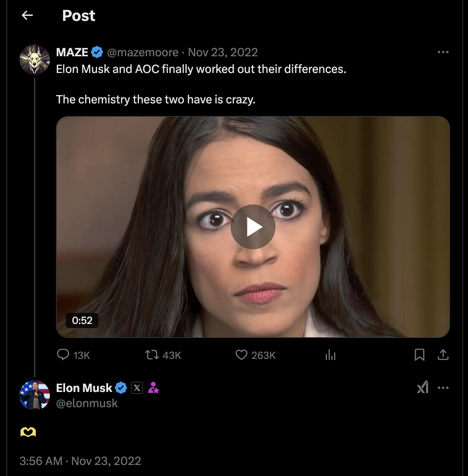468x476 pixels.
Task: Share MAZE's post via the share icon
Action: [443, 355]
